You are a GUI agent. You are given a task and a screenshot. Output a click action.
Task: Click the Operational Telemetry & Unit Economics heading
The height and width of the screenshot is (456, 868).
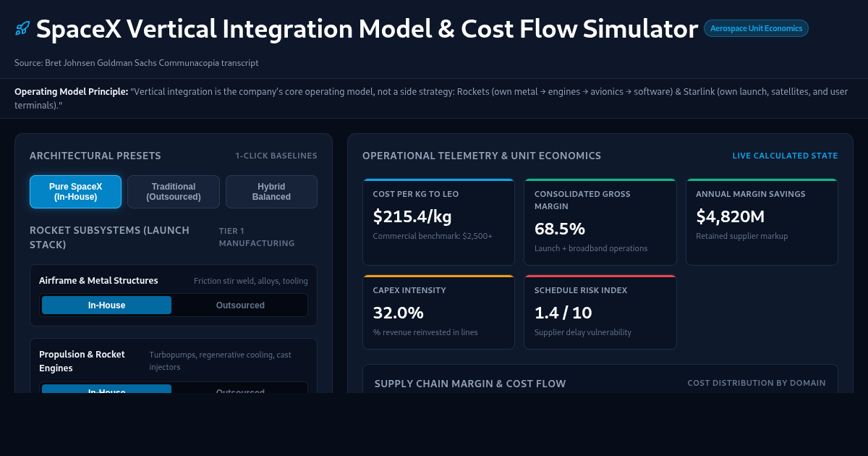[x=482, y=156]
